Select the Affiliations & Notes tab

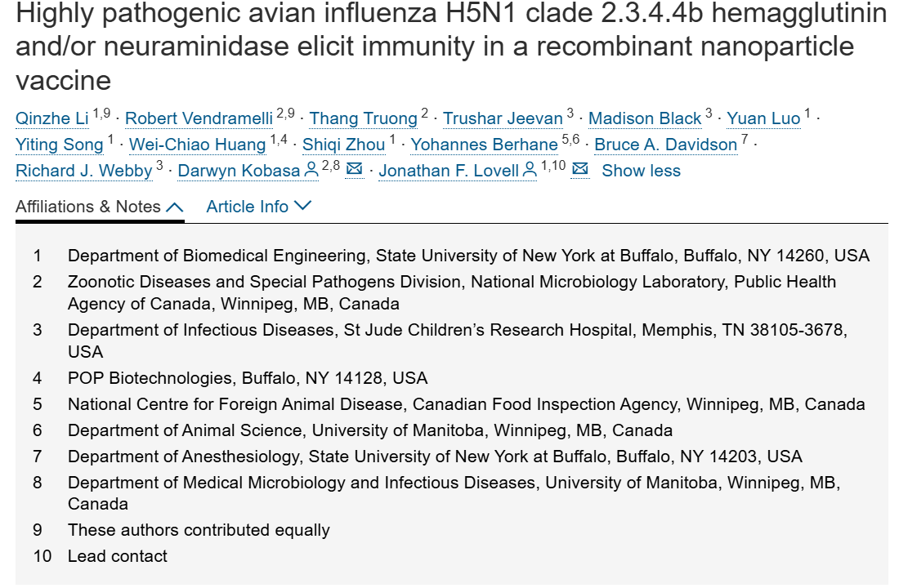point(100,207)
